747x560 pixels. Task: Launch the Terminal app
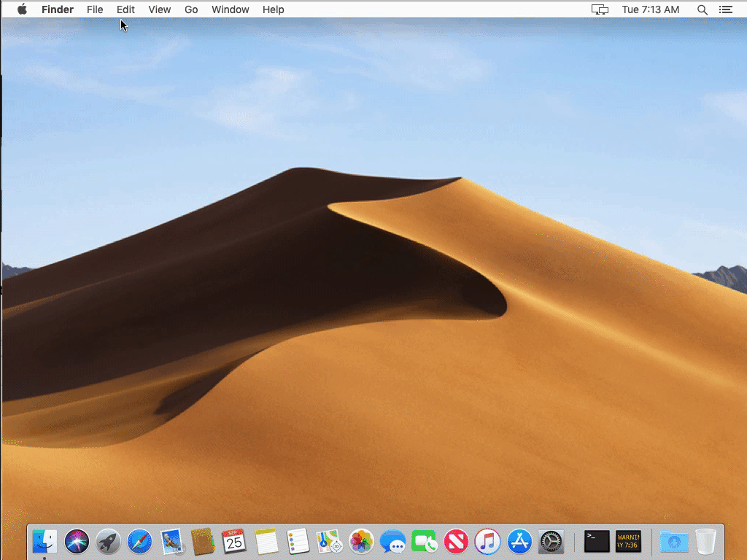[597, 542]
